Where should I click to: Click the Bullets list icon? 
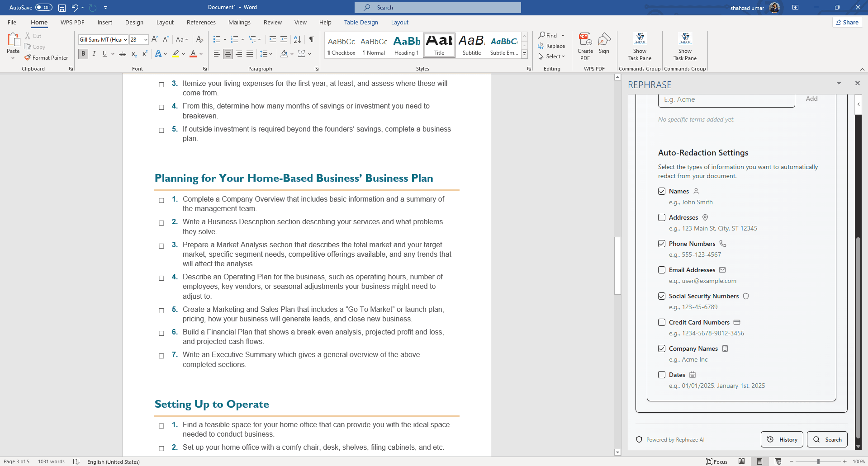pyautogui.click(x=217, y=39)
